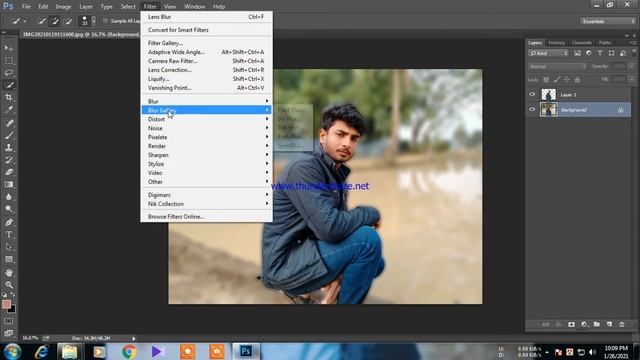Select the Gradient tool
This screenshot has width=640, height=360.
9,184
